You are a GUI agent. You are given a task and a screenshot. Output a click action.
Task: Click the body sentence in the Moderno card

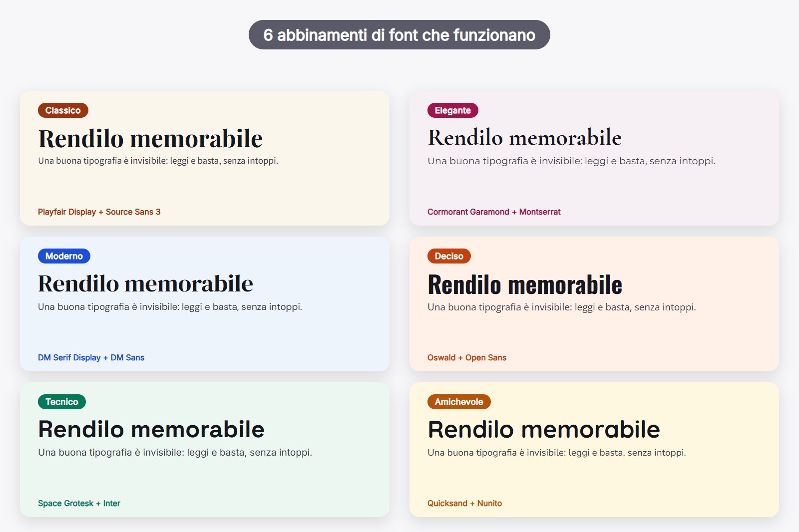pyautogui.click(x=170, y=306)
